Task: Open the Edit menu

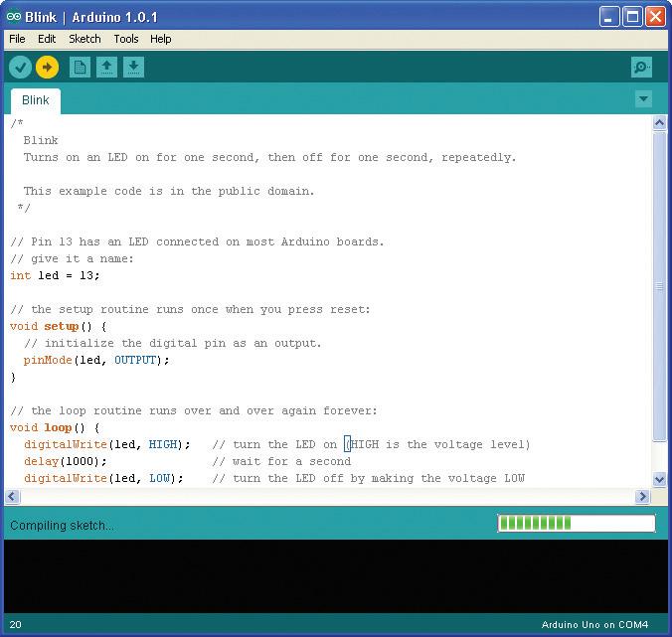Action: 47,39
